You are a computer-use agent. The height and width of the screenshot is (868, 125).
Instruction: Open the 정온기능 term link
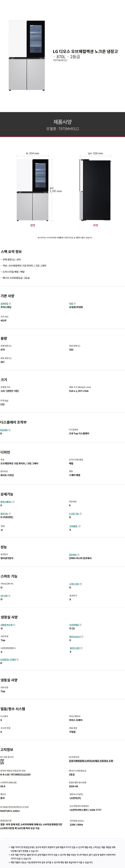(x=4, y=514)
